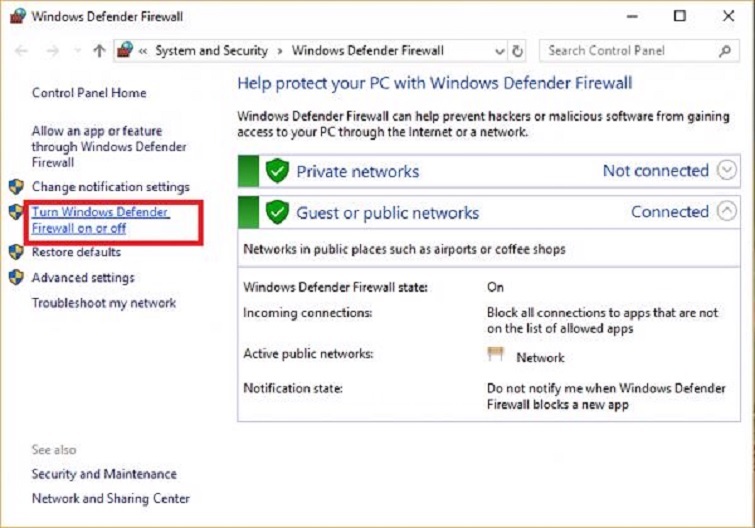Screen dimensions: 755x528
Task: Click the Refresh button in address bar
Action: 517,51
